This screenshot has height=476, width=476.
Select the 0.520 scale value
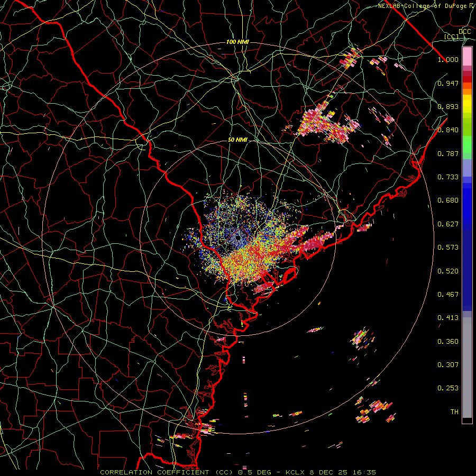pyautogui.click(x=448, y=271)
